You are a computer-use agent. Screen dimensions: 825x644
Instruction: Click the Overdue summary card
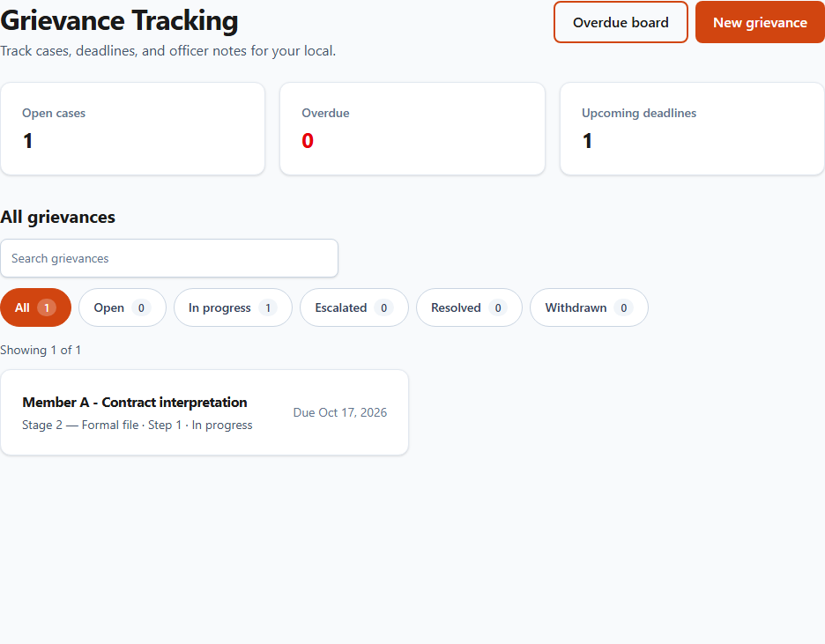(x=412, y=129)
